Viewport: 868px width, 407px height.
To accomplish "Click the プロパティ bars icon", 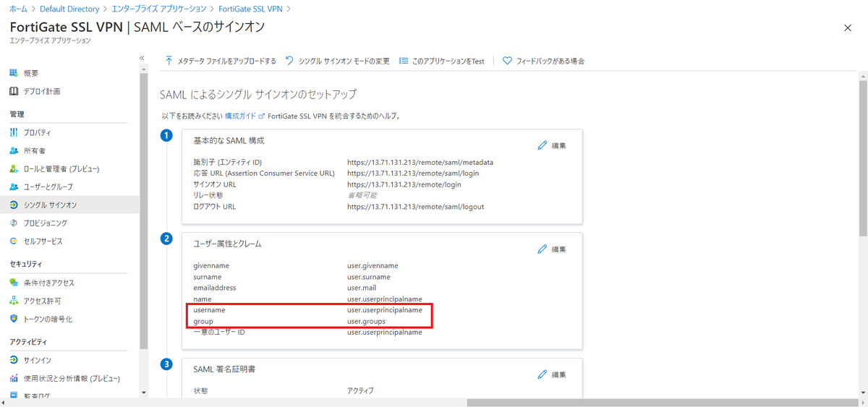I will tap(14, 133).
